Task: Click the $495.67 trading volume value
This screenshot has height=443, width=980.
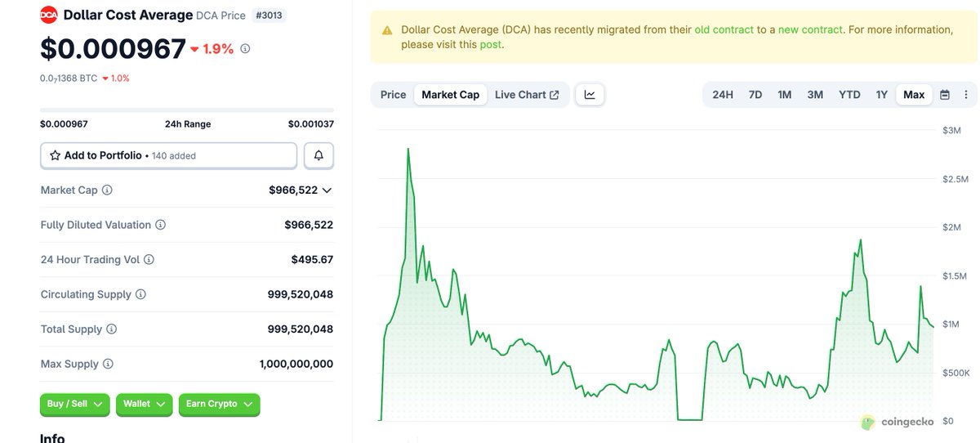Action: coord(312,259)
